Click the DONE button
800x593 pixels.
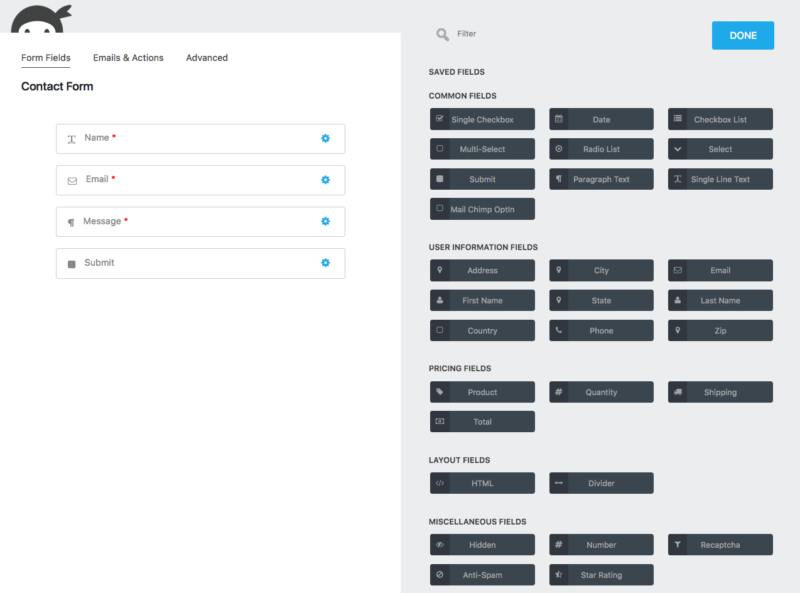[743, 35]
